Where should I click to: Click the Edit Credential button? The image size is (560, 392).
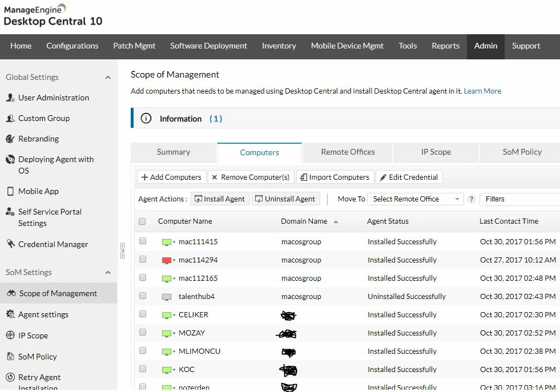coord(409,177)
